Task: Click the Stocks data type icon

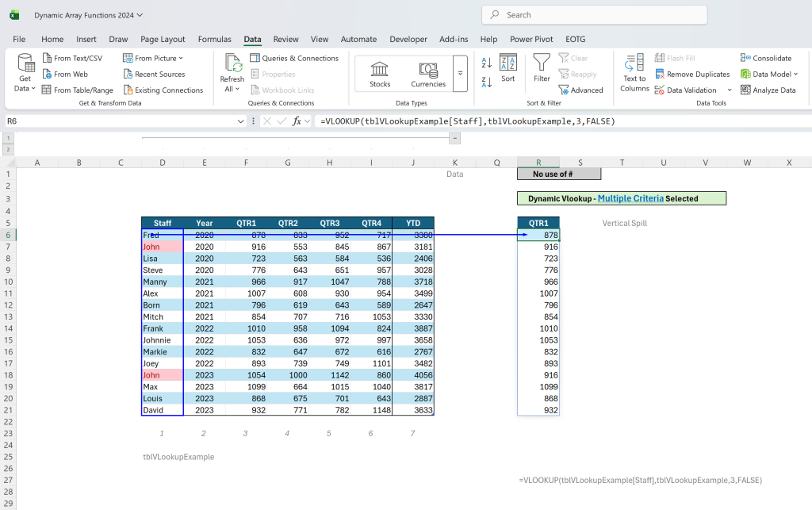Action: coord(380,69)
